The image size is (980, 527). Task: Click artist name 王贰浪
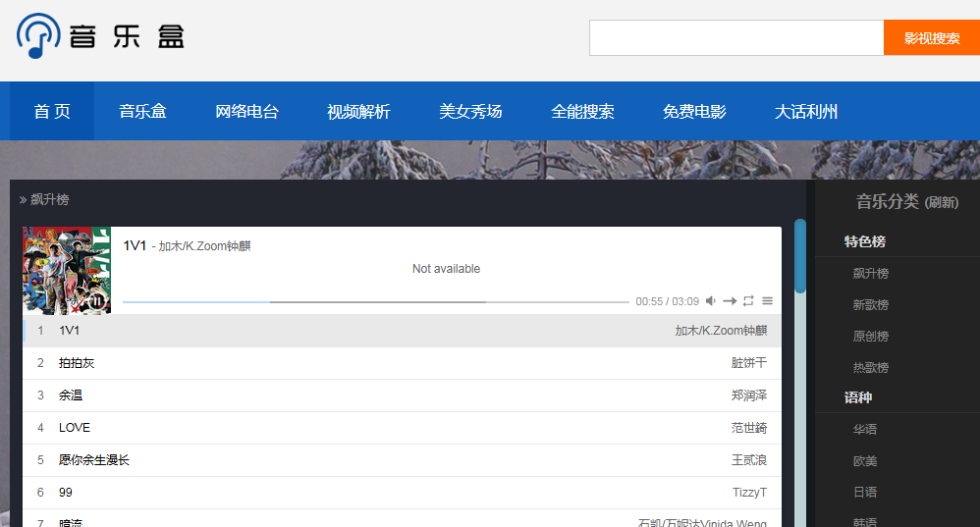point(749,460)
